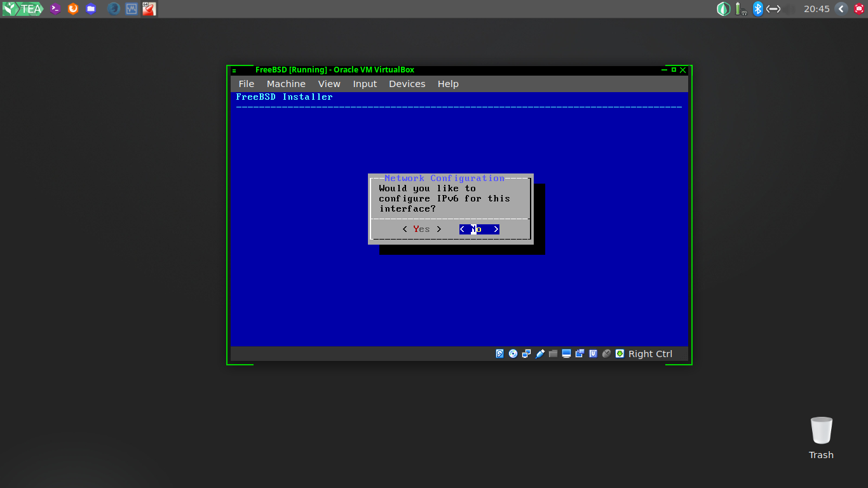
Task: Open the Machine menu
Action: tap(286, 84)
